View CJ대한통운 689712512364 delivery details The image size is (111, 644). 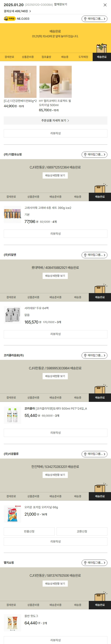pos(55,176)
